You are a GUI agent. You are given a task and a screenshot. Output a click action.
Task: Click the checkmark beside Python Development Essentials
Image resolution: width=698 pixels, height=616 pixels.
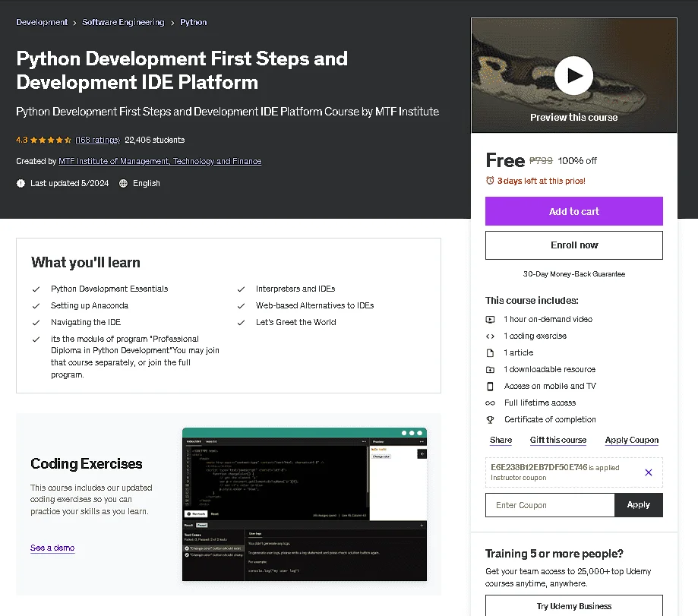[36, 289]
